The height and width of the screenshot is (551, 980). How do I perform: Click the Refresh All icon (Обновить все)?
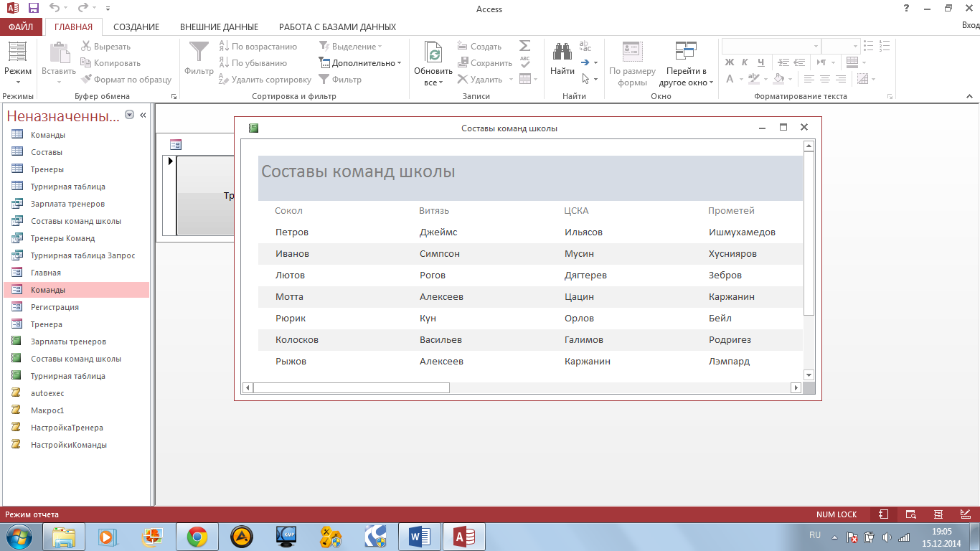pyautogui.click(x=433, y=53)
